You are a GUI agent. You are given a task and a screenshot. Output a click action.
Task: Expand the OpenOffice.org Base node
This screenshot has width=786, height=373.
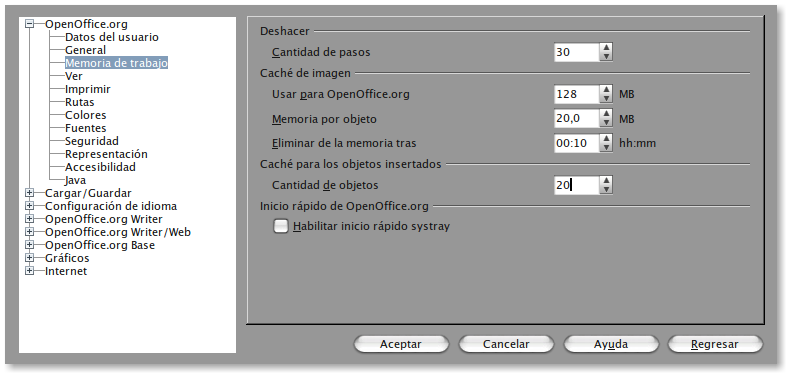(30, 245)
